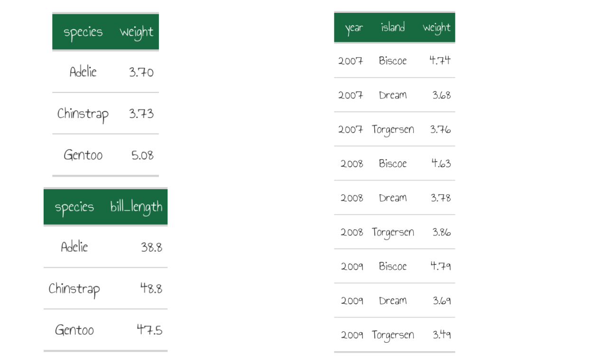This screenshot has width=592, height=364.
Task: Select the 2008 Dream weight 3.78
Action: click(x=441, y=198)
